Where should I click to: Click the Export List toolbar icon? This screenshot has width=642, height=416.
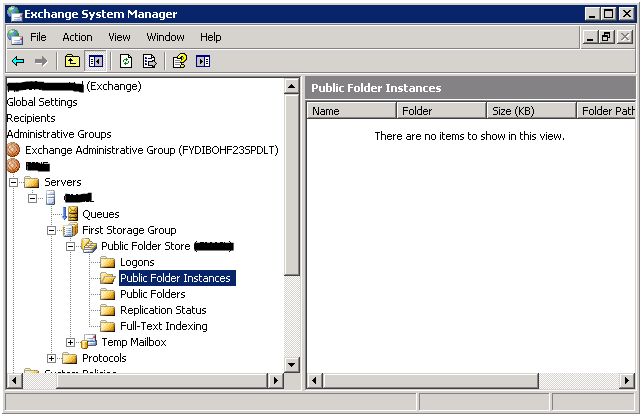pyautogui.click(x=149, y=61)
